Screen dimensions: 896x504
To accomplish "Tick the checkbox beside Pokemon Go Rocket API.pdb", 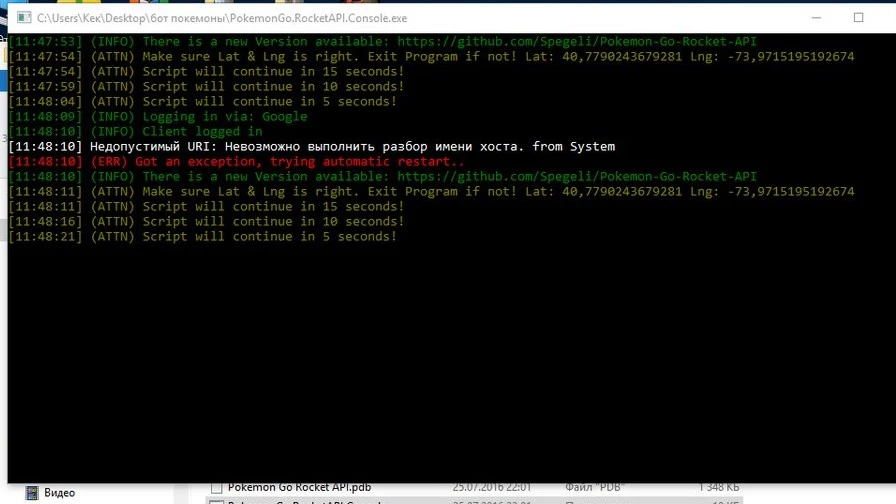I will tap(216, 487).
